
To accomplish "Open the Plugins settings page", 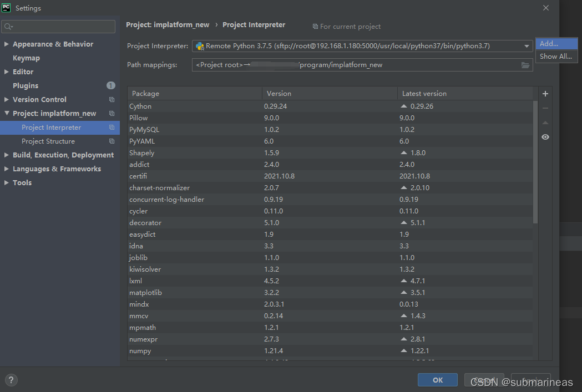I will (x=26, y=86).
